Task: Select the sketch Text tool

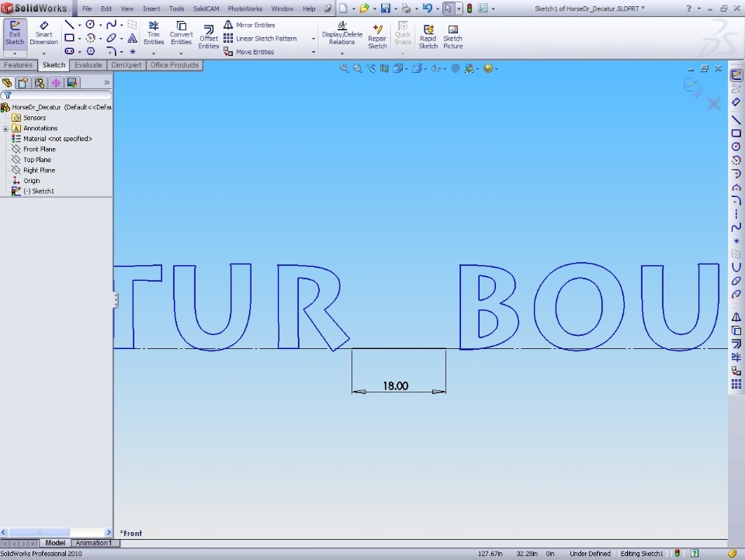Action: pos(133,38)
